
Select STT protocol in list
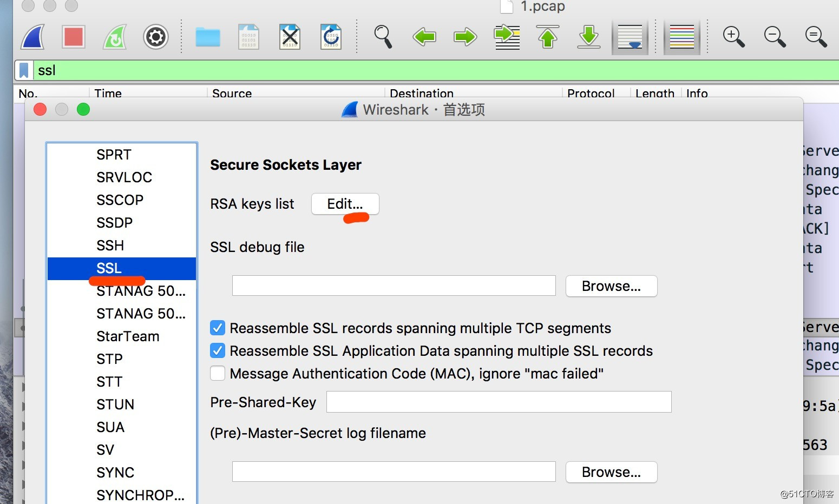122,382
